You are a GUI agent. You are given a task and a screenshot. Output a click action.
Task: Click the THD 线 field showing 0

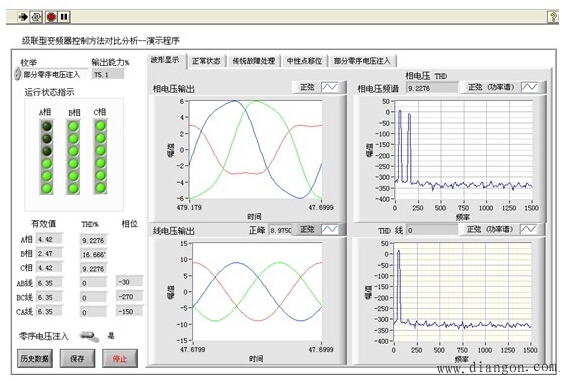432,230
